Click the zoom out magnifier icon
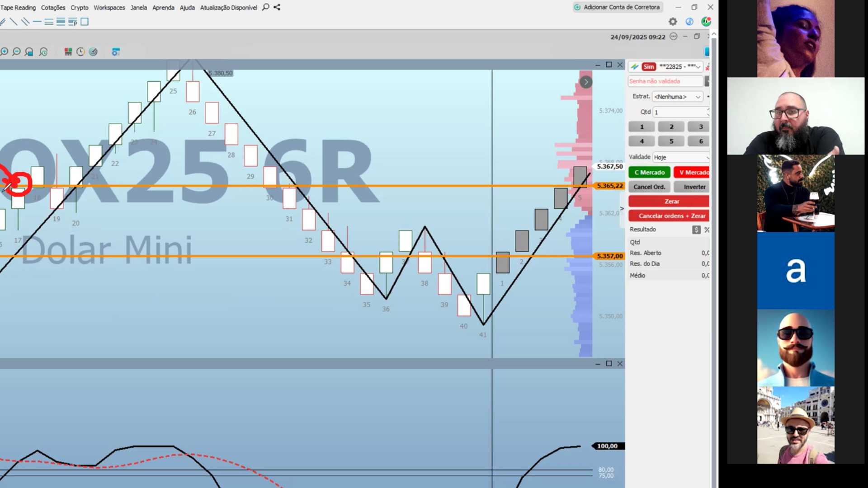Image resolution: width=868 pixels, height=488 pixels. pos(17,52)
